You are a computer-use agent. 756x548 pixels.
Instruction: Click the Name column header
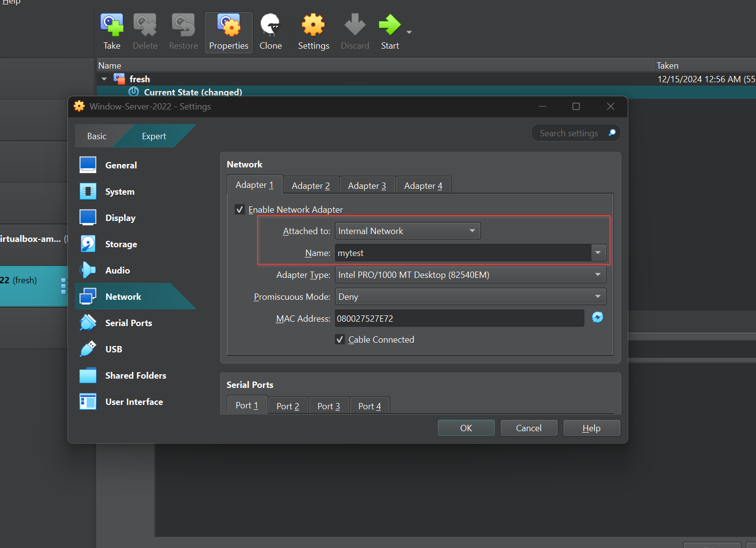(375, 65)
